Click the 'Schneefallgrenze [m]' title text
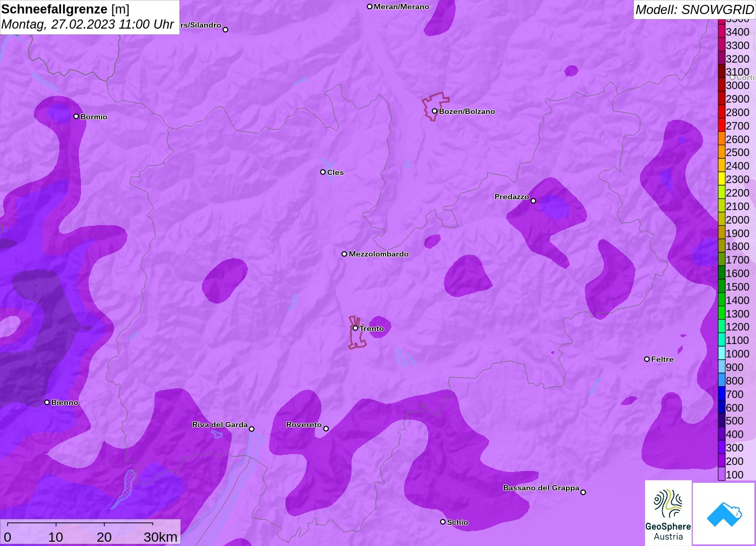756x546 pixels. 65,9
